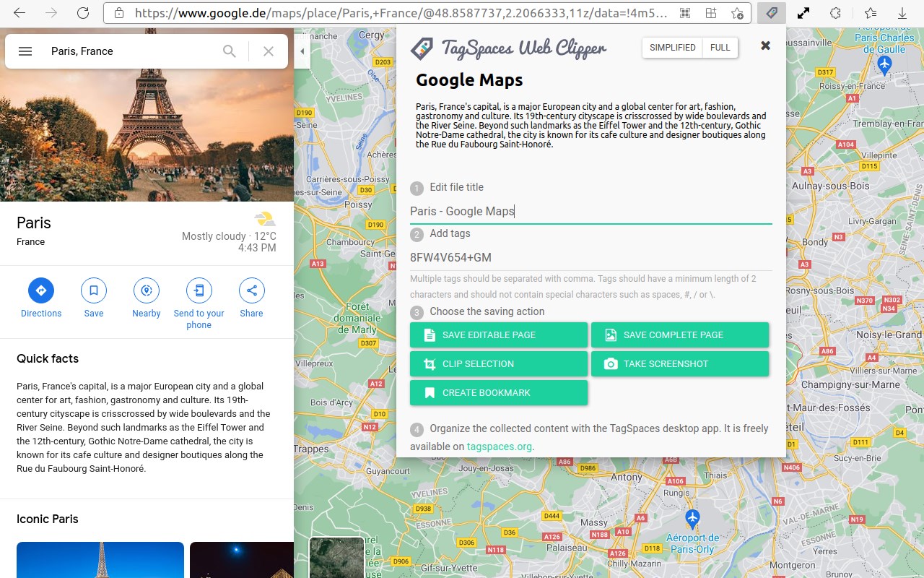
Task: Click the Charles de Gaulle airport marker
Action: 885,65
